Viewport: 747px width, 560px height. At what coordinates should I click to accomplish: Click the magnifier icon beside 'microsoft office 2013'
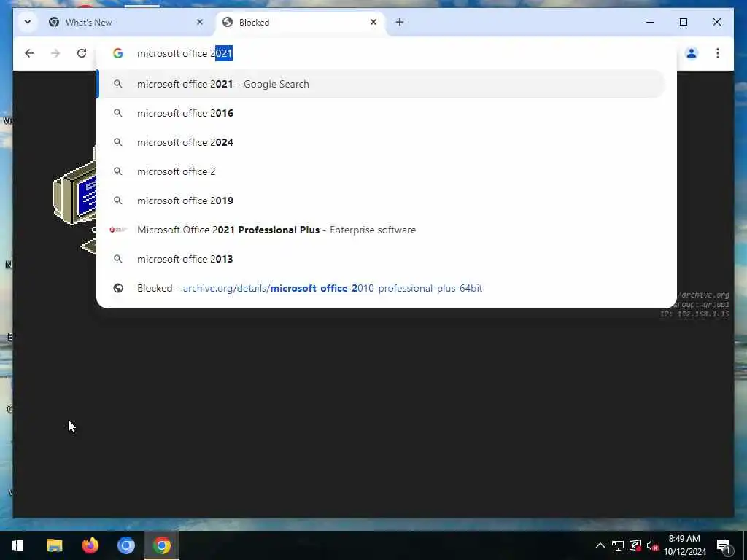coord(118,259)
